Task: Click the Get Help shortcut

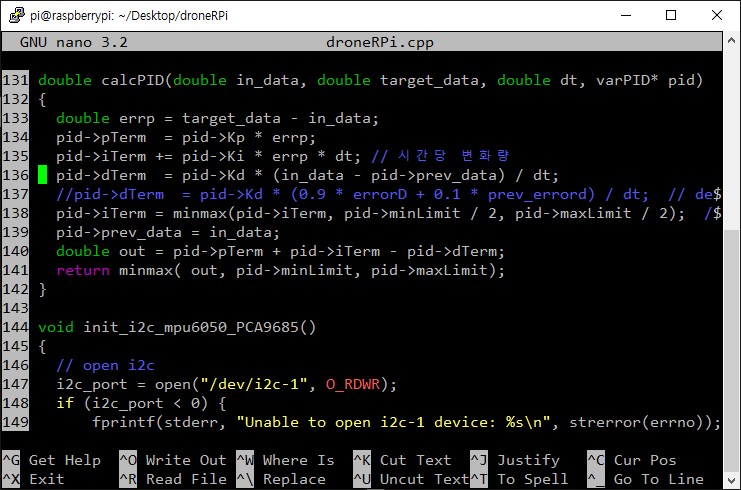Action: coord(64,460)
